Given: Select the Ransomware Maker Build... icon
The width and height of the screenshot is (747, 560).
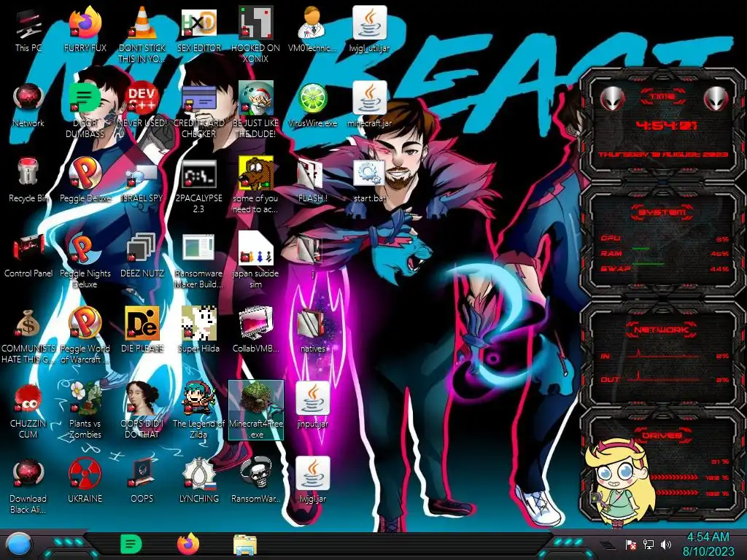Looking at the screenshot, I should pos(198,262).
